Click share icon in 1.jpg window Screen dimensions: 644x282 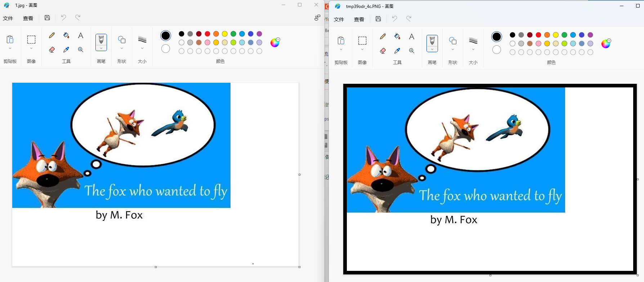coord(317,18)
